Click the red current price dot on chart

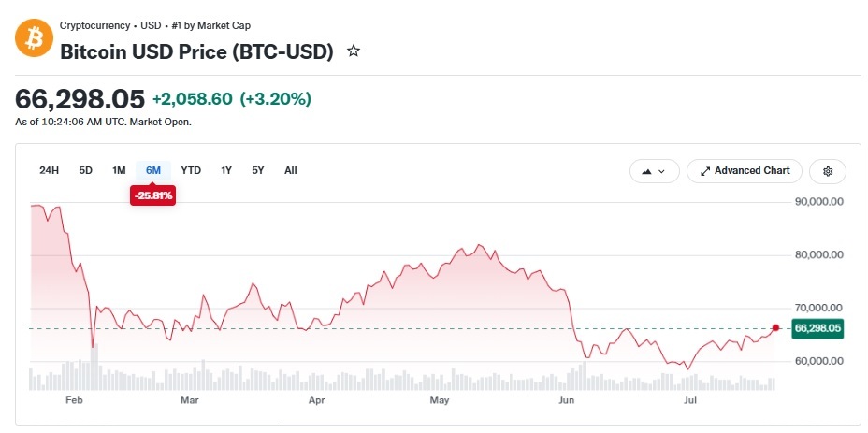[x=775, y=328]
